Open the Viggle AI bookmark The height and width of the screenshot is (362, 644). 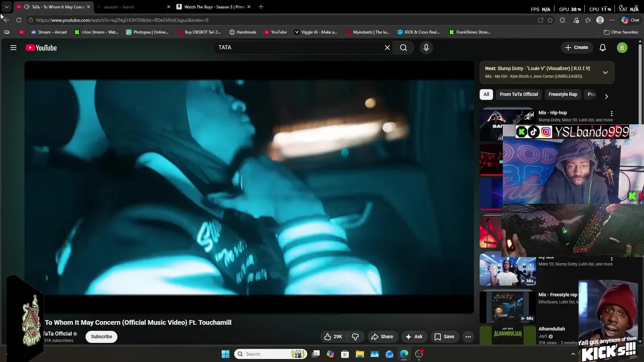316,32
